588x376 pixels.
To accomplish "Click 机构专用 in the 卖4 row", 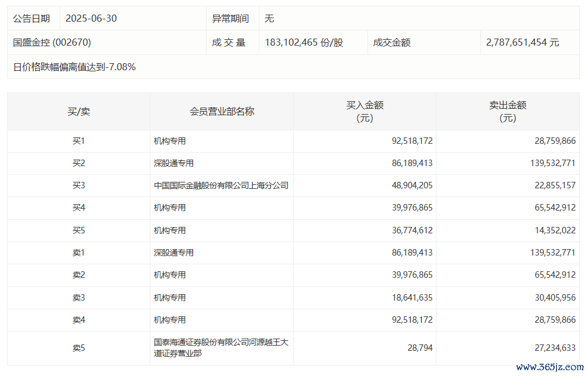I will (170, 320).
